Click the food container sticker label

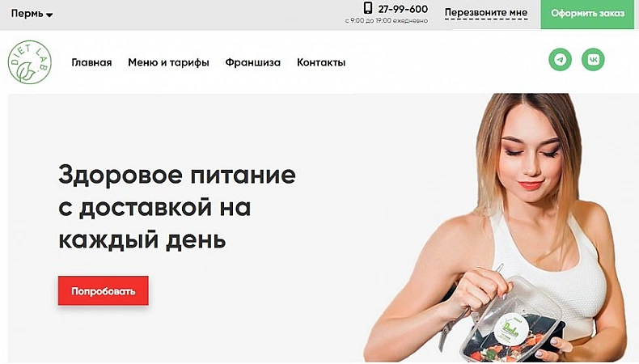511,328
